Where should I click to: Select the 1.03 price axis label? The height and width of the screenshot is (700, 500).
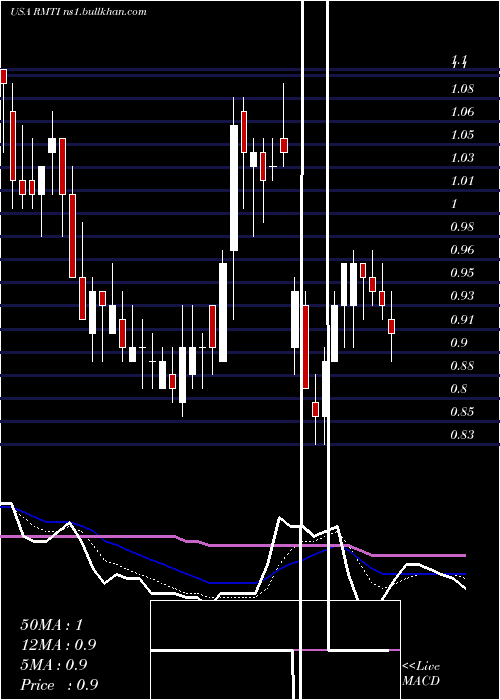(462, 158)
